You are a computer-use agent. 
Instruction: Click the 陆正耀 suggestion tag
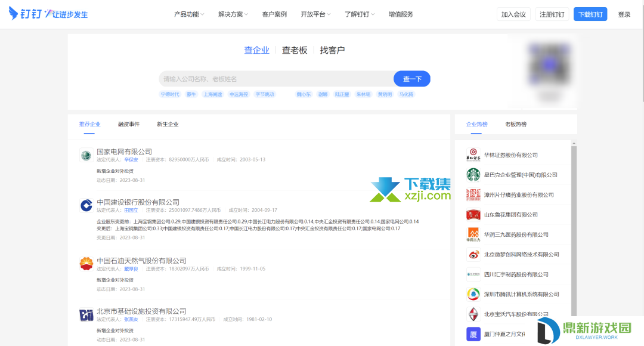click(x=342, y=94)
